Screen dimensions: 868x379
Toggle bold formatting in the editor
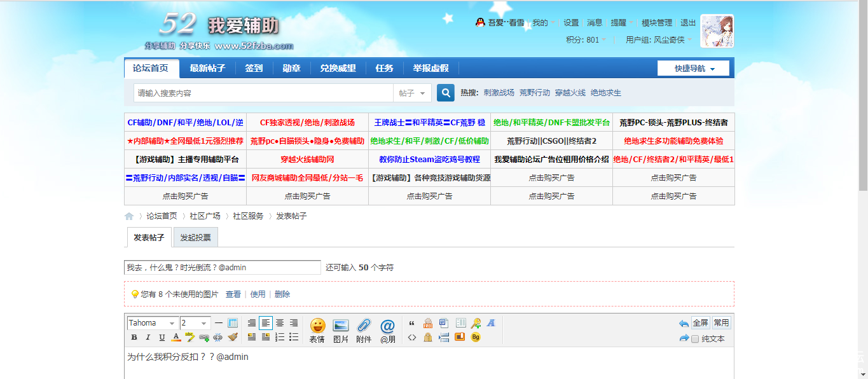tap(134, 338)
